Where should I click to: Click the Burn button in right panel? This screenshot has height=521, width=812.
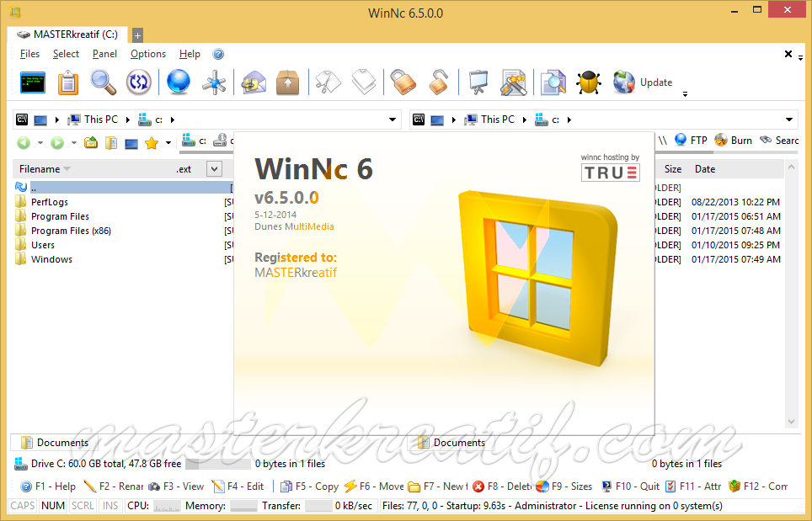(x=734, y=141)
